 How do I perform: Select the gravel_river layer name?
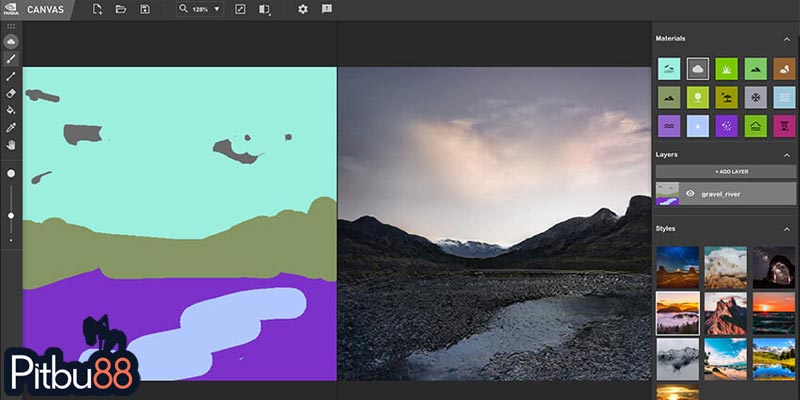tap(720, 194)
